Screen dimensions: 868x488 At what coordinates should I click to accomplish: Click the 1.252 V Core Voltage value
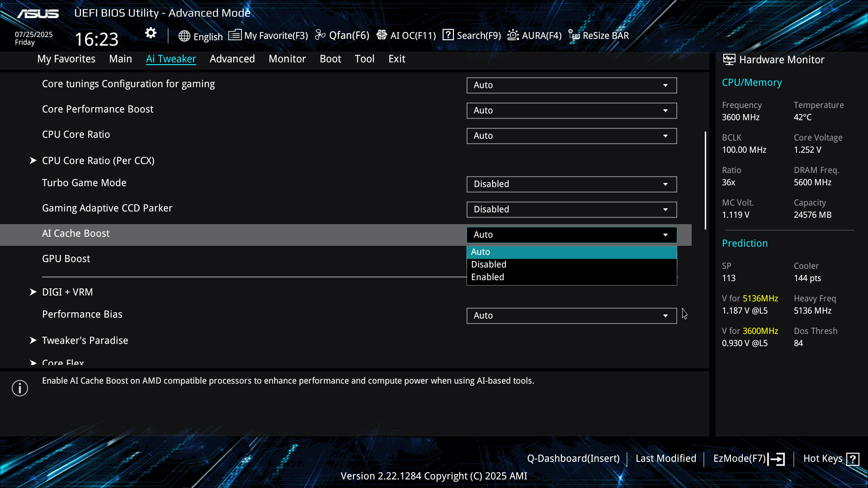(807, 150)
